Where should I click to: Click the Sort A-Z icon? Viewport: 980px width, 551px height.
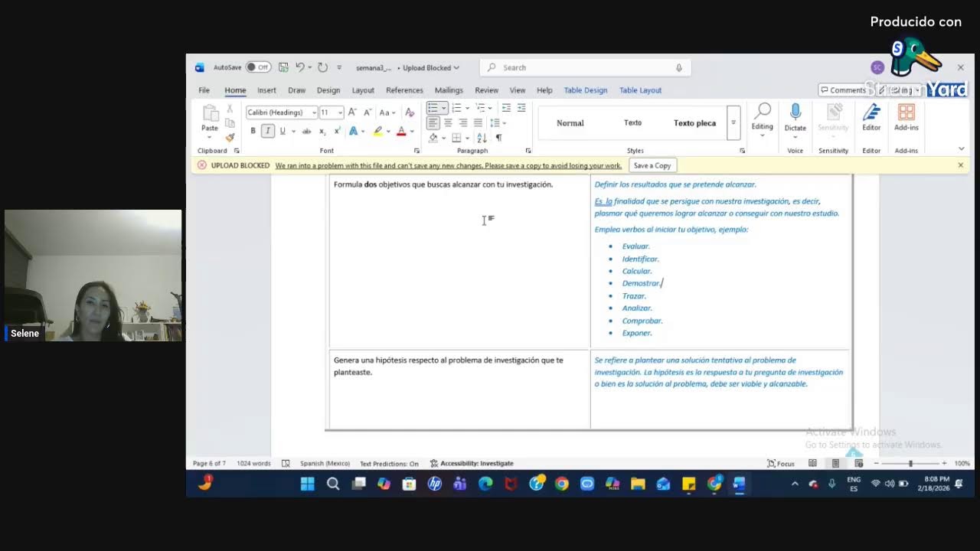coord(482,138)
